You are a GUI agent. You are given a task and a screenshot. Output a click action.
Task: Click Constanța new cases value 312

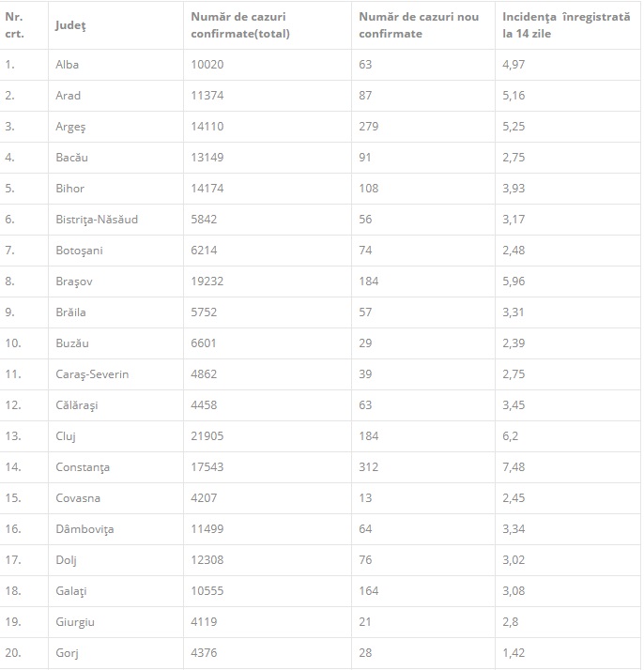point(368,467)
